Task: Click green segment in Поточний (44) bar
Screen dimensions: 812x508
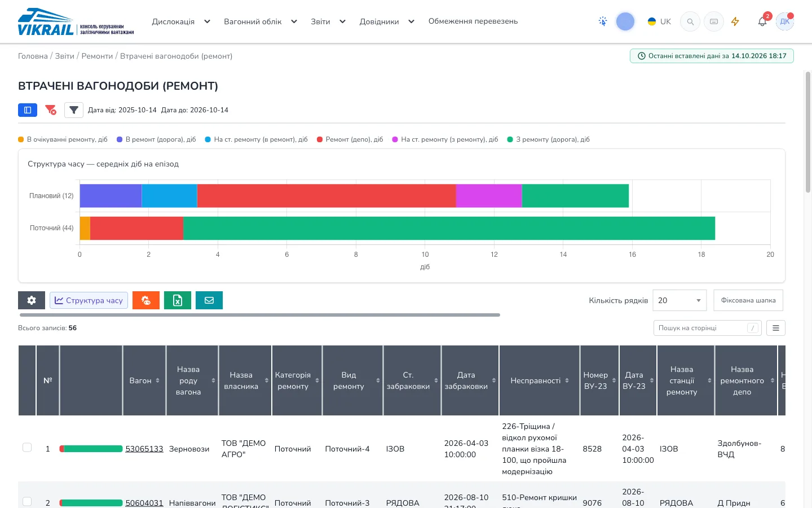Action: tap(449, 228)
